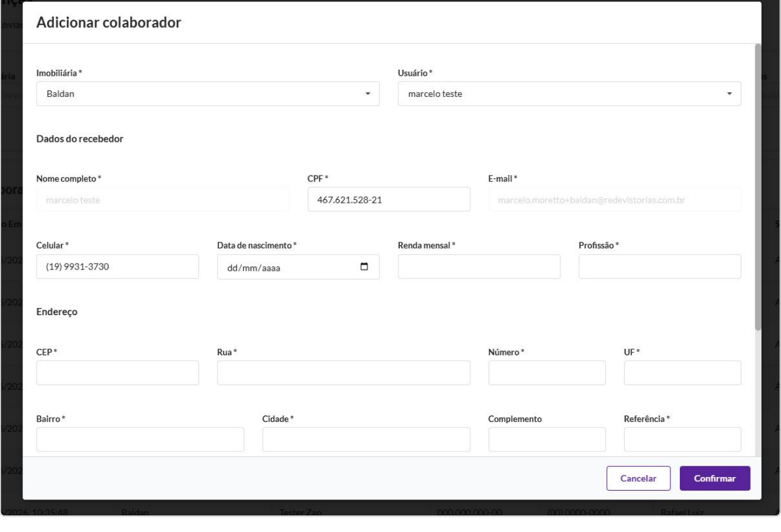This screenshot has width=781, height=532.
Task: Focus the Profissão text field
Action: (x=660, y=267)
